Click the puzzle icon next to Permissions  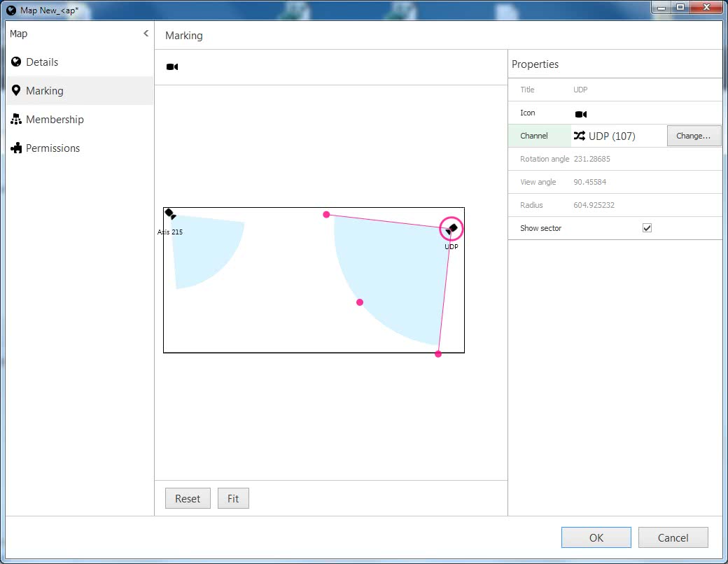click(x=16, y=148)
